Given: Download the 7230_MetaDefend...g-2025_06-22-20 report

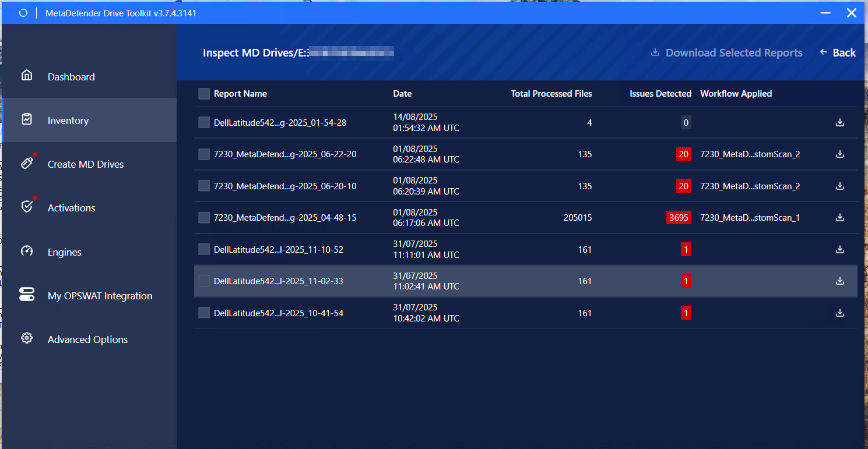Looking at the screenshot, I should 840,154.
